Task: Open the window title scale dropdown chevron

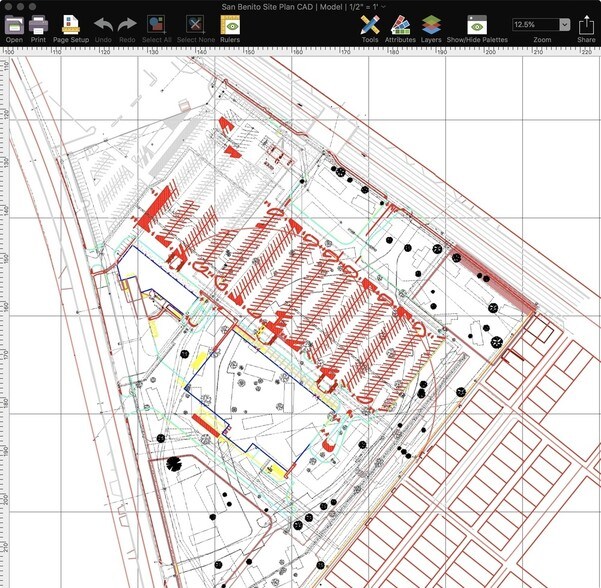Action: coord(383,7)
